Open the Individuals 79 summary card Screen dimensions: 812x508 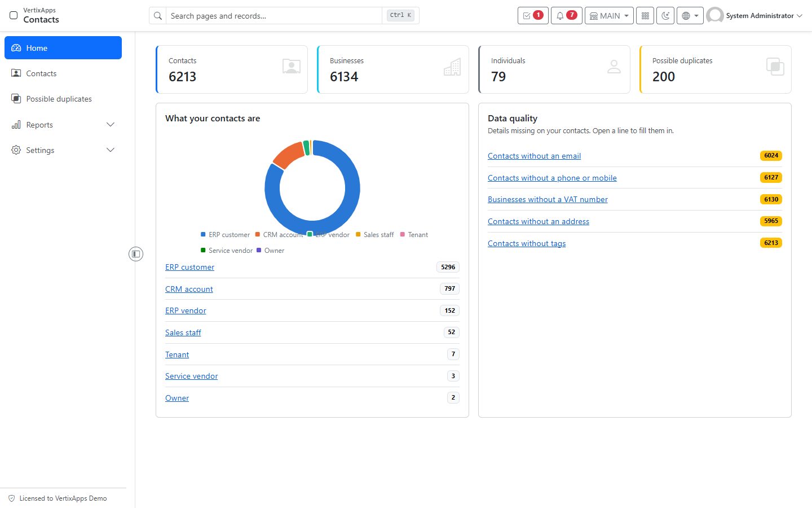[x=554, y=69]
